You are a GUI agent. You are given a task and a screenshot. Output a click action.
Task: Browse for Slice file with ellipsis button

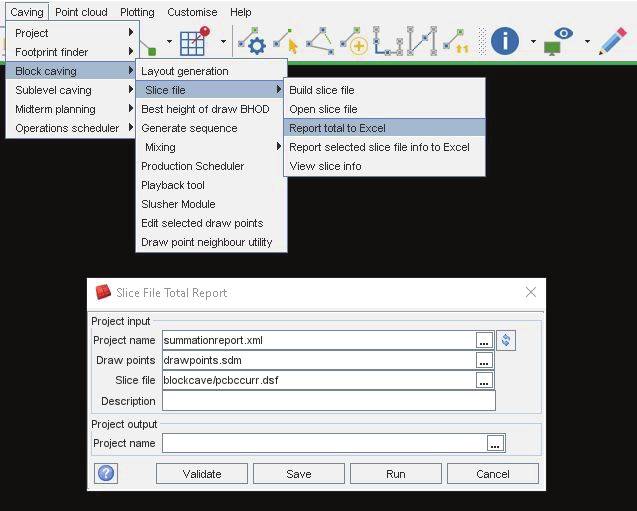pyautogui.click(x=484, y=381)
